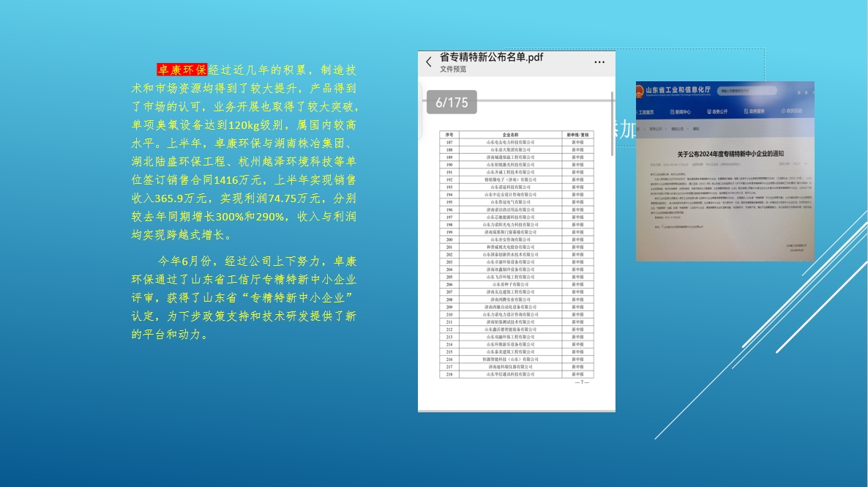This screenshot has height=487, width=868.
Task: Tap the back chevron in the PDF preview
Action: [429, 62]
